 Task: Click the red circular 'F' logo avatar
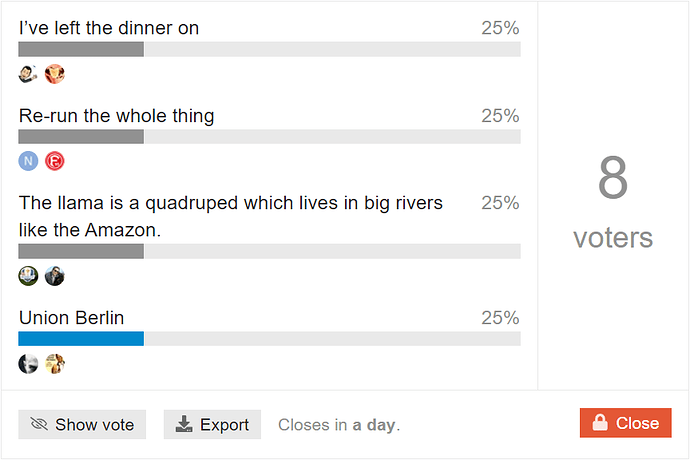[x=55, y=161]
